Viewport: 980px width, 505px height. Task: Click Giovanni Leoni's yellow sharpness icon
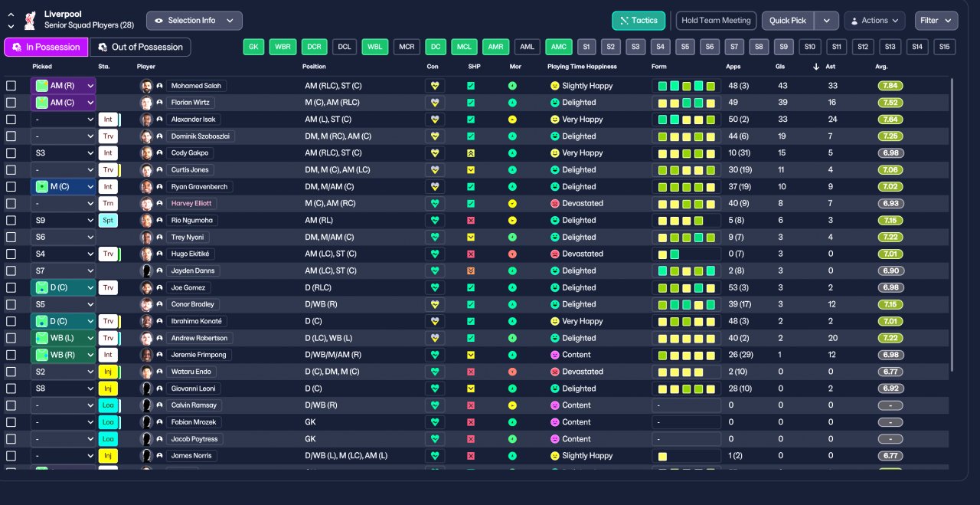(471, 389)
